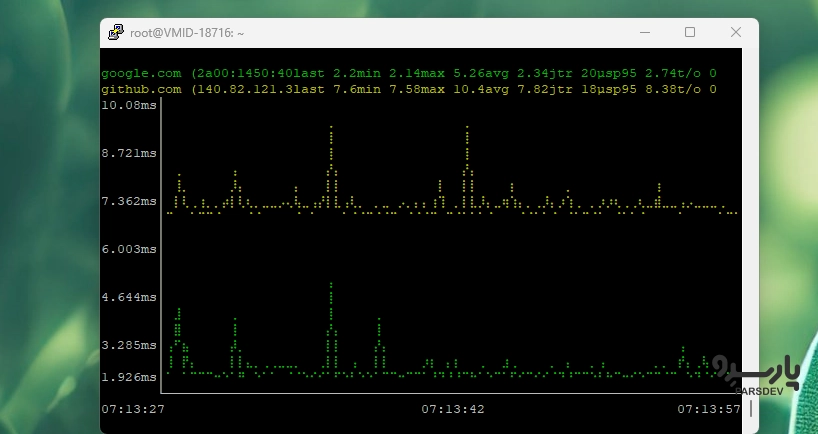The image size is (818, 434).
Task: Click the 07:13:42 timestamp on the time axis
Action: [453, 409]
